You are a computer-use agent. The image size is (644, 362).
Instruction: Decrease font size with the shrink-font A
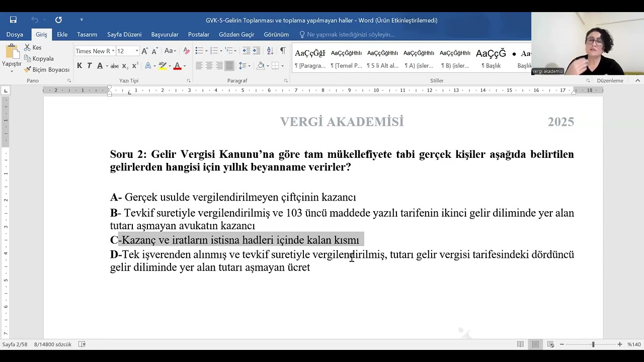(154, 51)
